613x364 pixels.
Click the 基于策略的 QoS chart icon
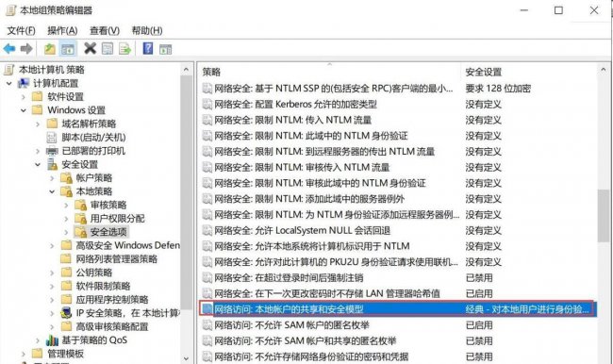(x=52, y=340)
